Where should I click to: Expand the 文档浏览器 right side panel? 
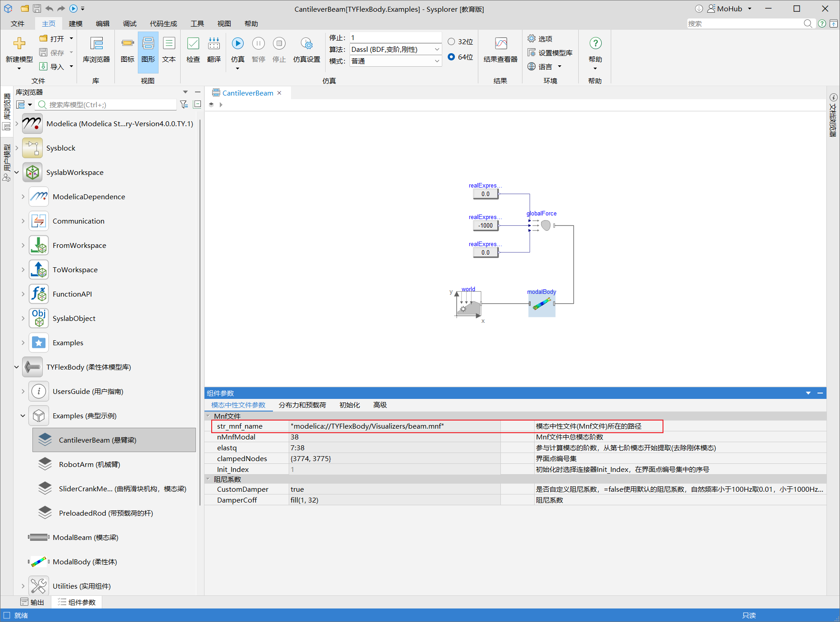coord(833,115)
